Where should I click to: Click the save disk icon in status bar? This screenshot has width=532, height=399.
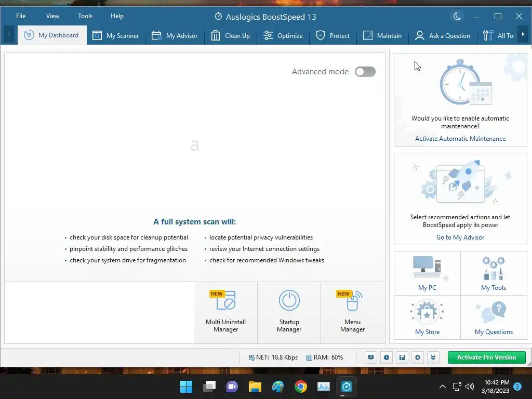tap(402, 357)
